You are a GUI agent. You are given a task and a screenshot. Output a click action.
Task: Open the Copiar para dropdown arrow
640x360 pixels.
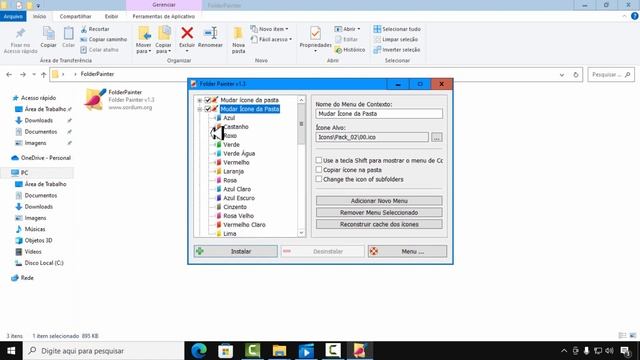tap(169, 51)
